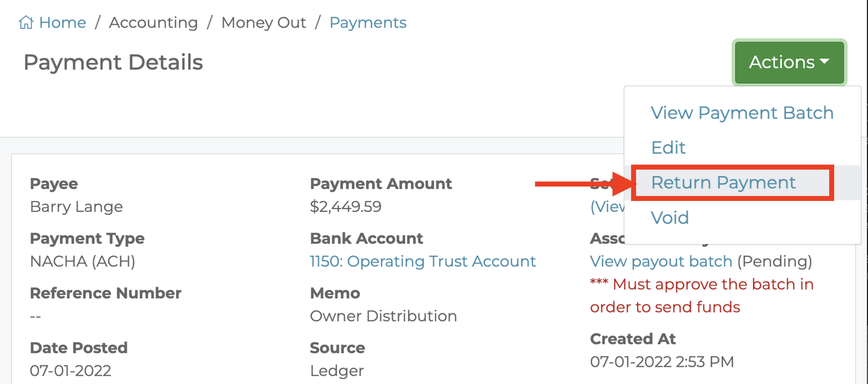This screenshot has width=868, height=384.
Task: Click the home icon in the breadcrumb
Action: point(25,21)
